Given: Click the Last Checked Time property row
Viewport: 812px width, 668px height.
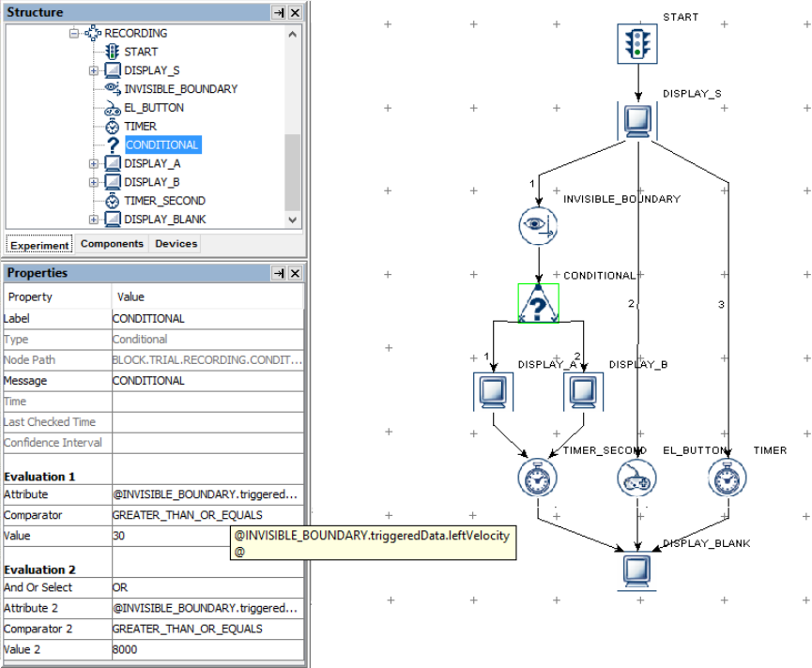Looking at the screenshot, I should pyautogui.click(x=153, y=422).
